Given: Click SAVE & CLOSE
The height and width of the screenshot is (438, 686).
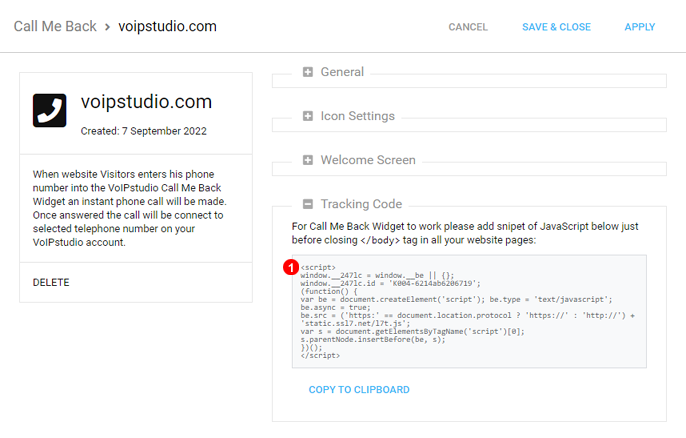Looking at the screenshot, I should point(556,27).
